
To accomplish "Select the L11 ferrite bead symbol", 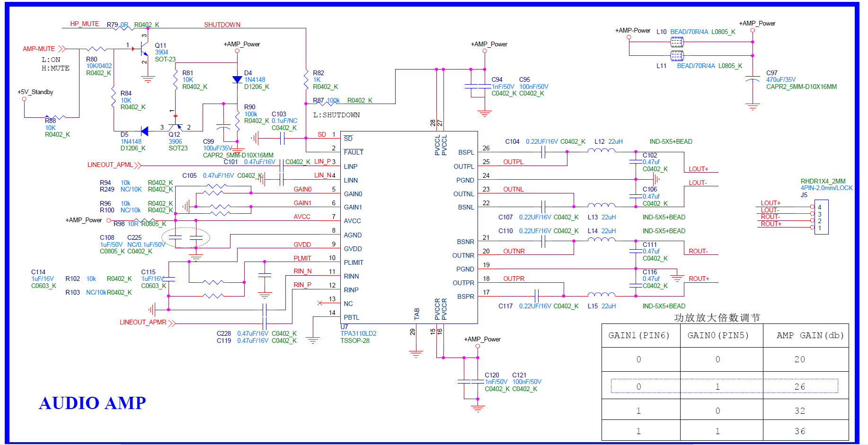I will [x=677, y=56].
